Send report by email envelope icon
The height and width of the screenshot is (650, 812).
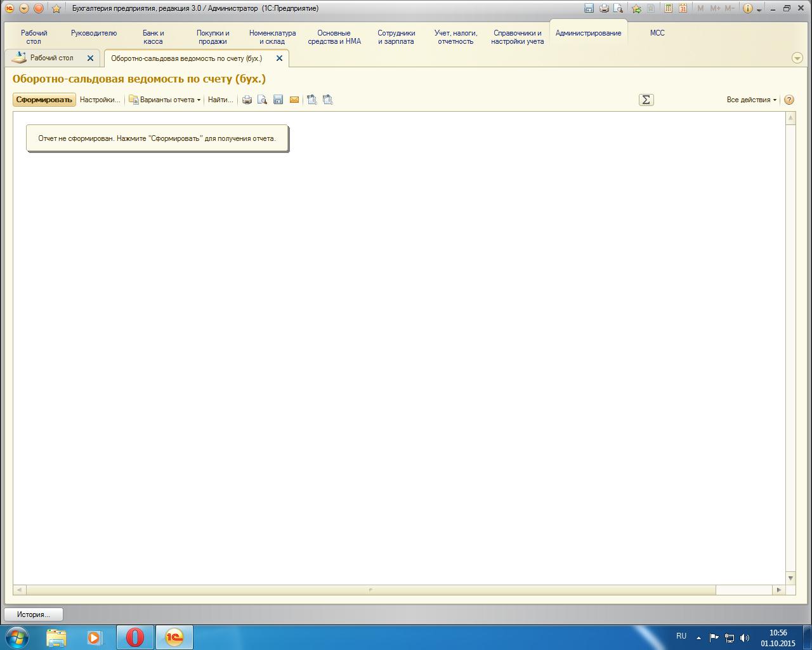(x=294, y=100)
